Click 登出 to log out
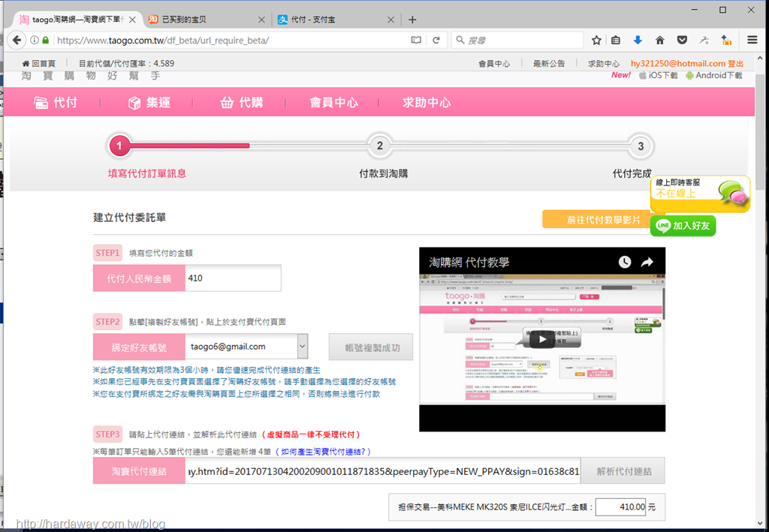Image resolution: width=769 pixels, height=532 pixels. pos(735,64)
